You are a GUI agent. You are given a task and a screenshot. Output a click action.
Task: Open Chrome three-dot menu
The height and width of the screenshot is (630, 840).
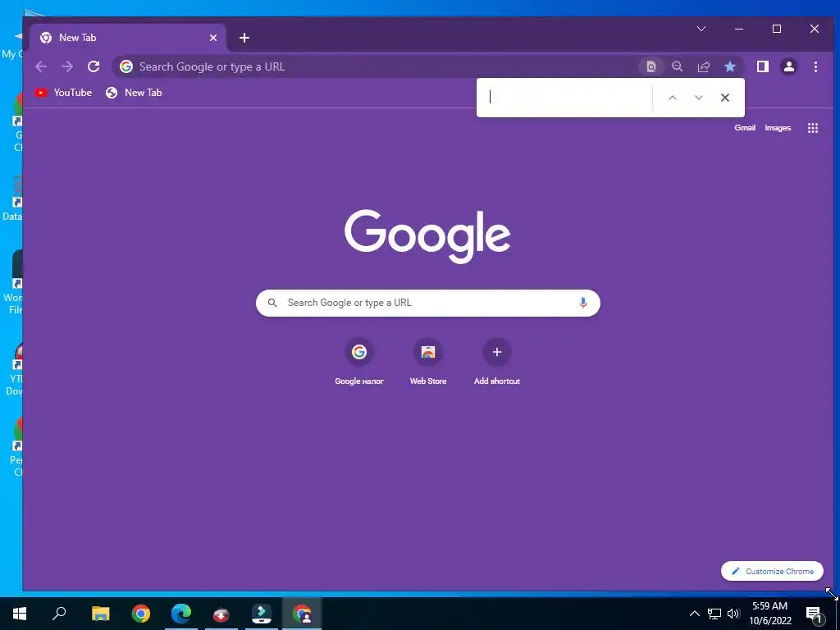[815, 66]
